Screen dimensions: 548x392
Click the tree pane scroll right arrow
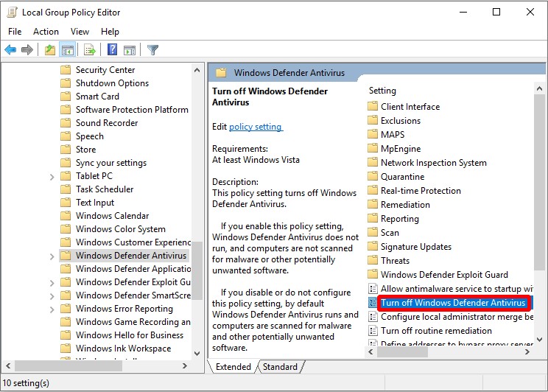185,365
